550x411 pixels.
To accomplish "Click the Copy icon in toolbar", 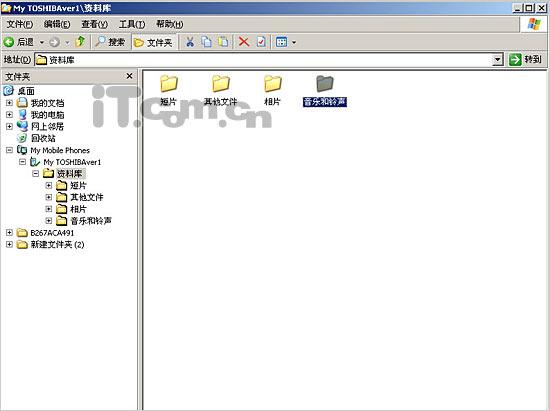I will point(207,42).
